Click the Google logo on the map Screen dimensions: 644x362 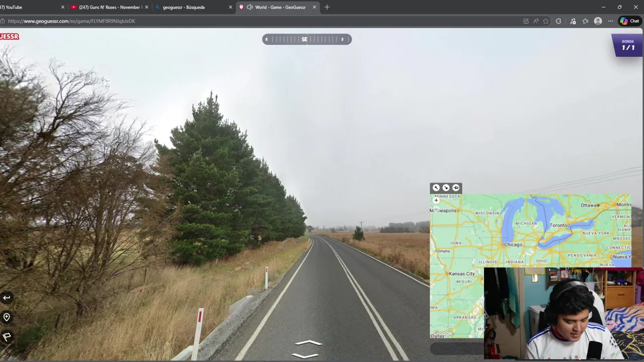(443, 333)
